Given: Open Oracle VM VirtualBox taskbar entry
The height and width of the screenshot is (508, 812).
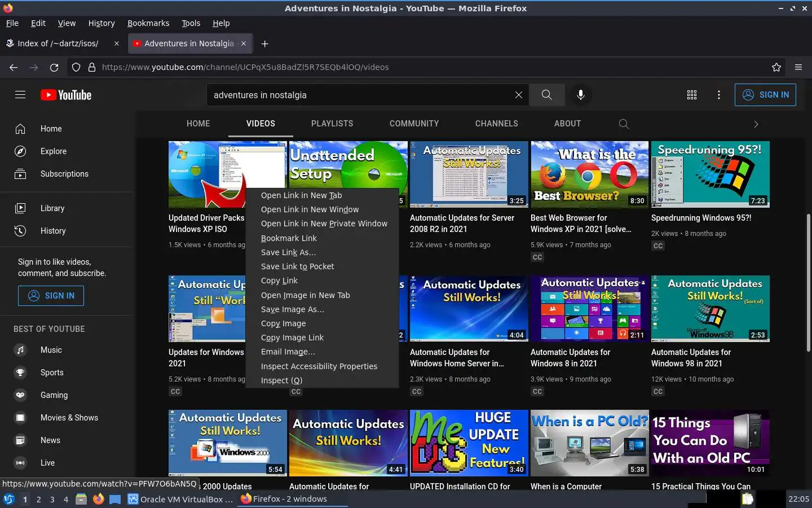Looking at the screenshot, I should pos(180,499).
